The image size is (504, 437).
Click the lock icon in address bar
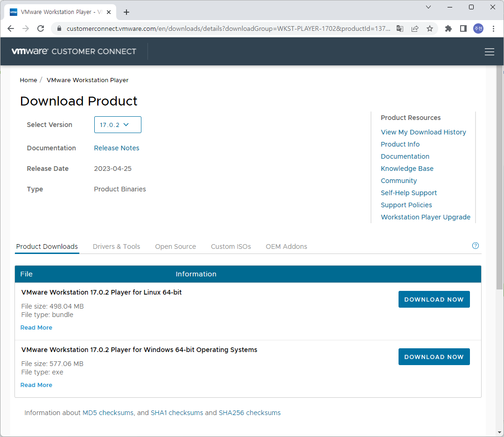coord(59,28)
